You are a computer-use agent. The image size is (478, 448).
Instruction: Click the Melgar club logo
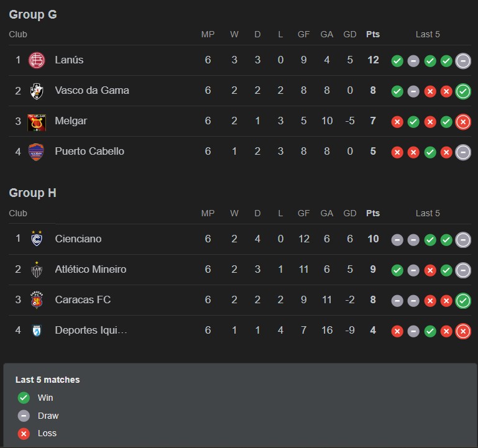[x=37, y=121]
